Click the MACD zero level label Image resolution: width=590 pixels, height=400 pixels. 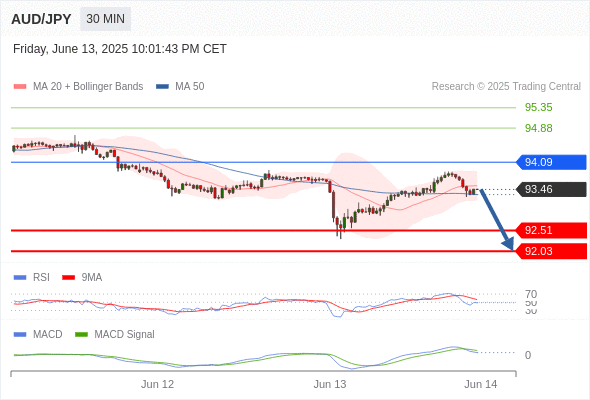(528, 355)
